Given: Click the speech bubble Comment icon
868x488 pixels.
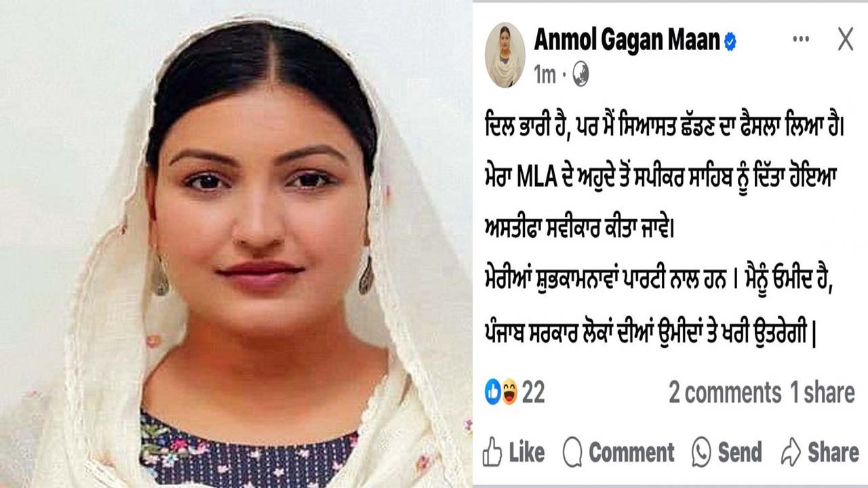Looking at the screenshot, I should click(x=573, y=452).
